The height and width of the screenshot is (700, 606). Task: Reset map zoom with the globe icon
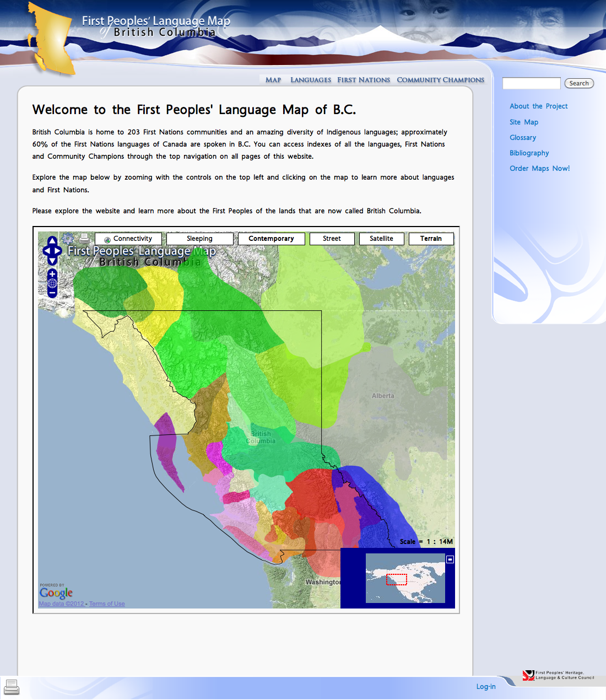point(52,283)
